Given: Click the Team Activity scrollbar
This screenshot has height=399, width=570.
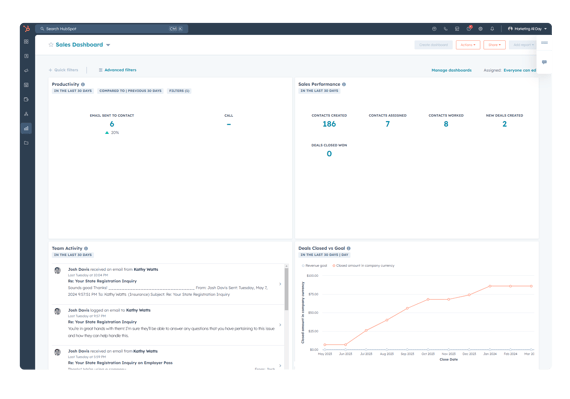Looking at the screenshot, I should (286, 290).
